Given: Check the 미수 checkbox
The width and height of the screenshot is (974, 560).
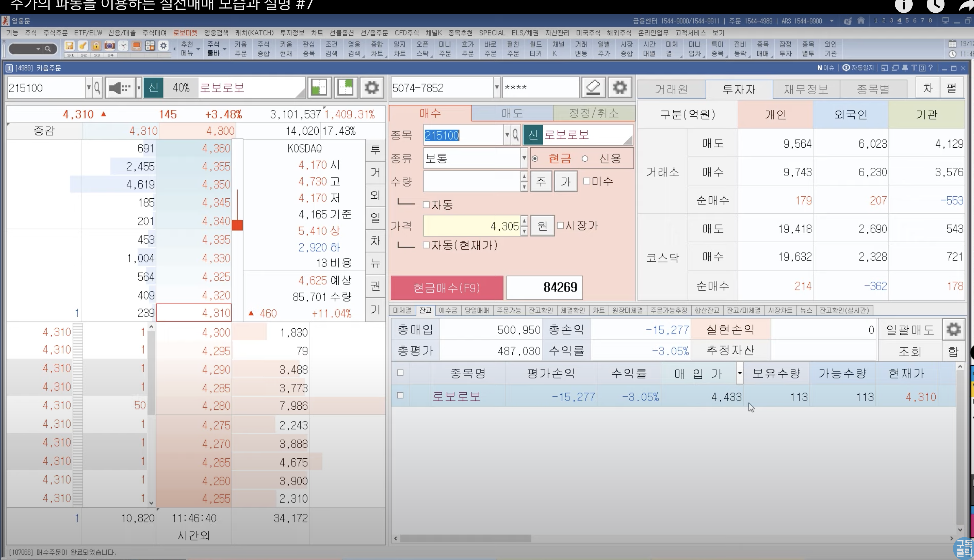Looking at the screenshot, I should tap(587, 181).
